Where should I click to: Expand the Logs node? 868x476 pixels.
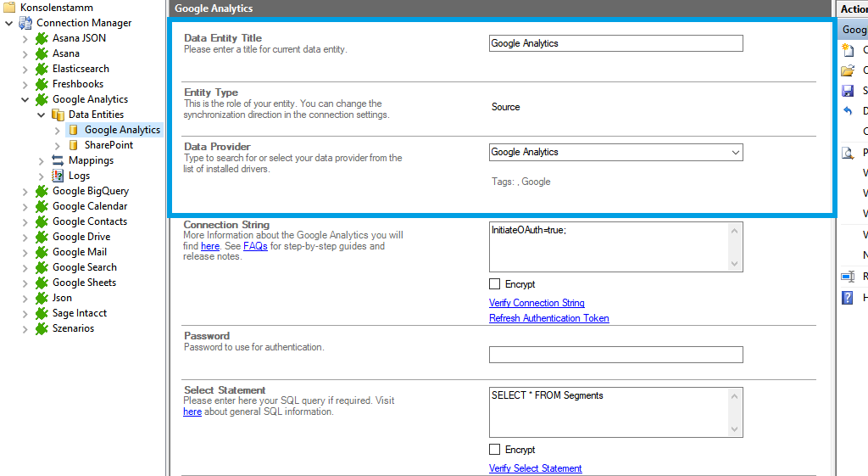point(41,176)
